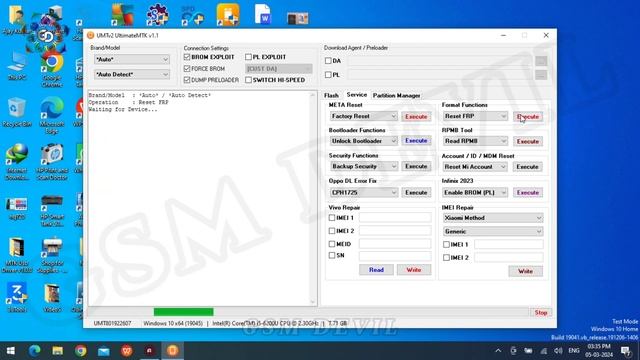Click the DA file path field
Image resolution: width=640 pixels, height=360 pixels.
point(439,61)
